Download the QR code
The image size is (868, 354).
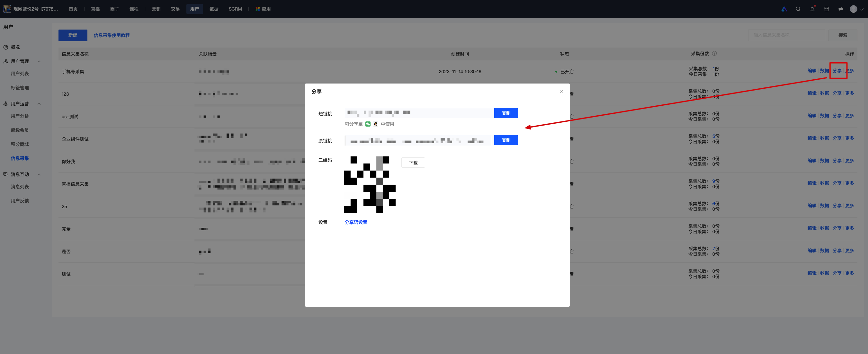point(413,163)
